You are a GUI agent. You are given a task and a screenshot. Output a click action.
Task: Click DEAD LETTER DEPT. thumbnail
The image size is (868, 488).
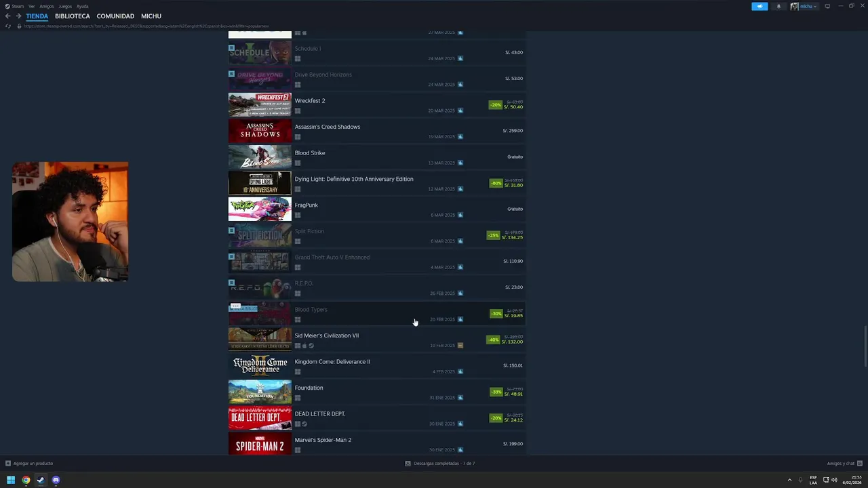pyautogui.click(x=260, y=418)
